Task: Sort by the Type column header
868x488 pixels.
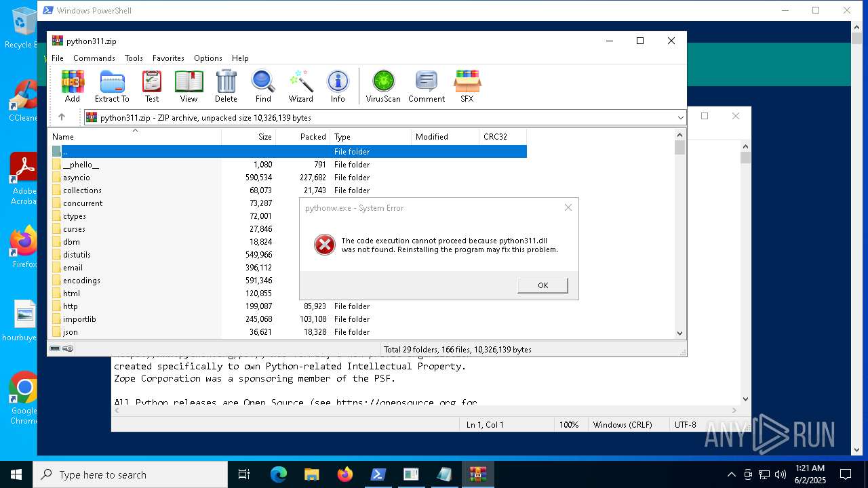Action: pyautogui.click(x=371, y=137)
